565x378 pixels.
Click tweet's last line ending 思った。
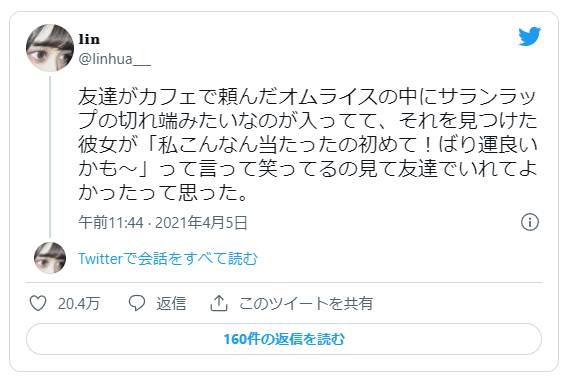[x=163, y=193]
